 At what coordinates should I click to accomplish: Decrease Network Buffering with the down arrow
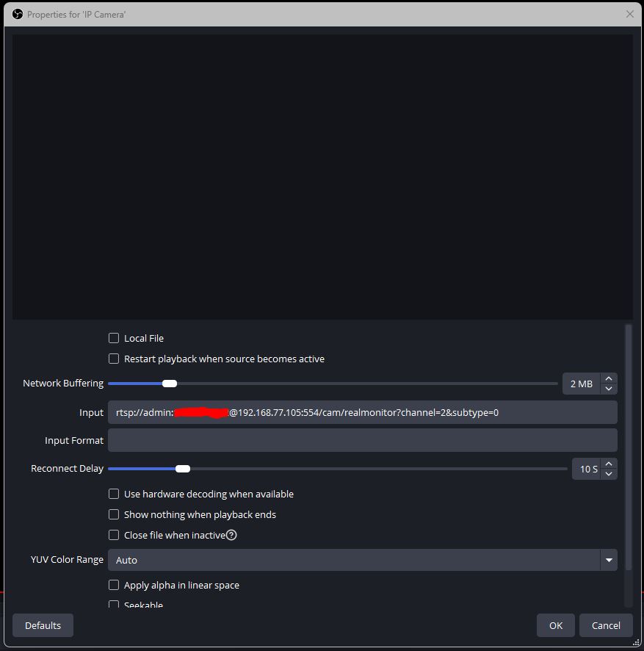[609, 389]
